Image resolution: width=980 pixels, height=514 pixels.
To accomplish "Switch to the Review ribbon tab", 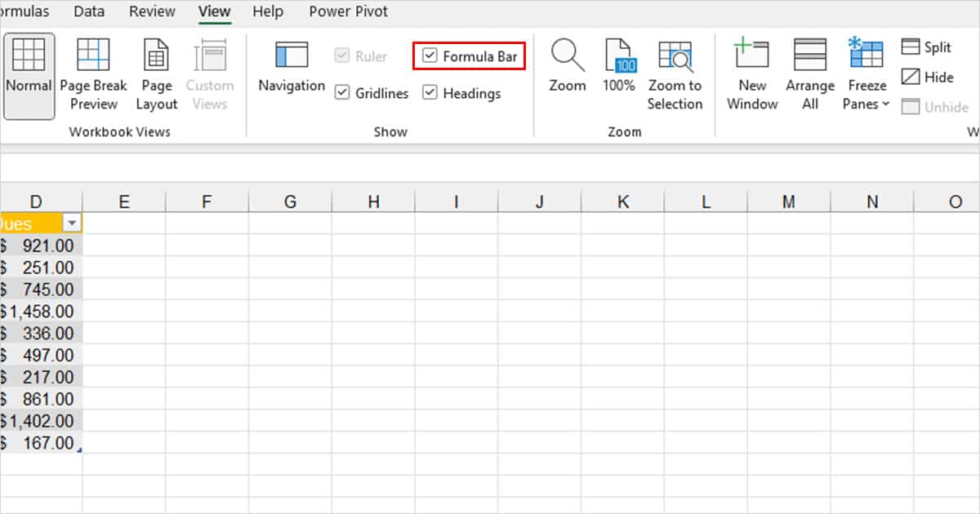I will (x=151, y=11).
